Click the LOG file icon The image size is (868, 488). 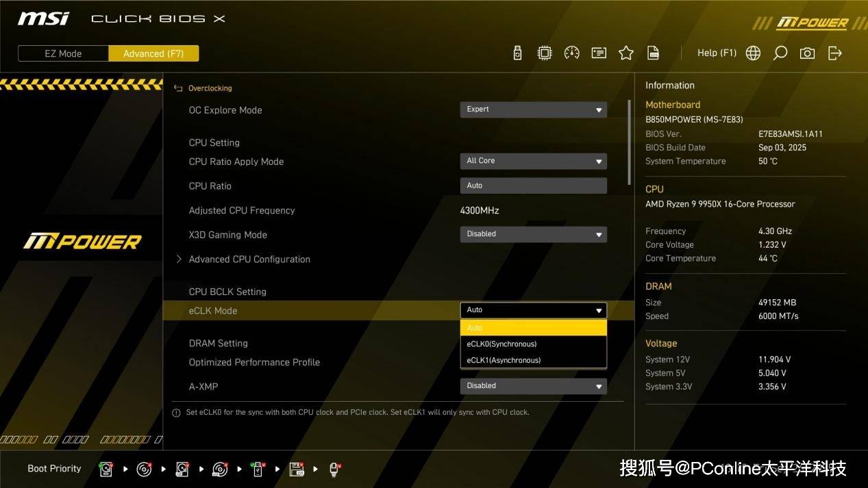coord(653,53)
